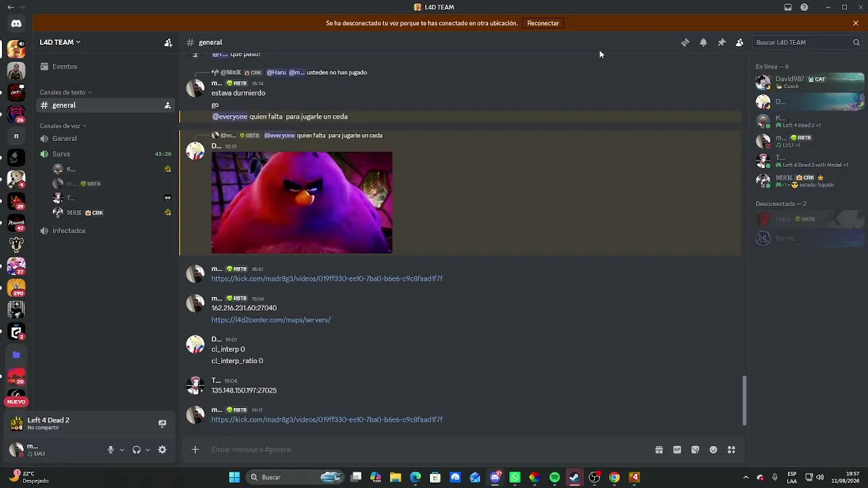This screenshot has width=868, height=488.
Task: Select member David987 in member list
Action: pyautogui.click(x=810, y=82)
